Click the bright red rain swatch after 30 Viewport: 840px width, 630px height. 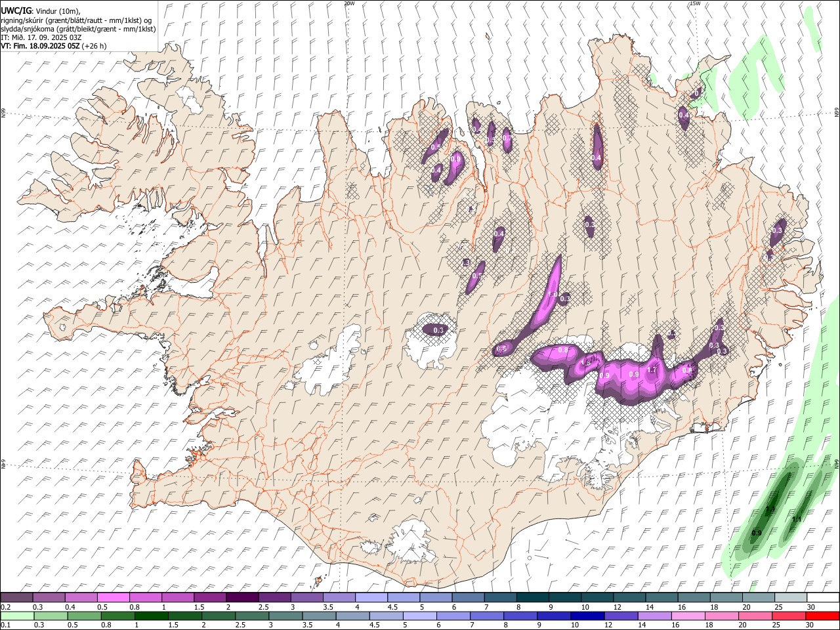pos(822,616)
